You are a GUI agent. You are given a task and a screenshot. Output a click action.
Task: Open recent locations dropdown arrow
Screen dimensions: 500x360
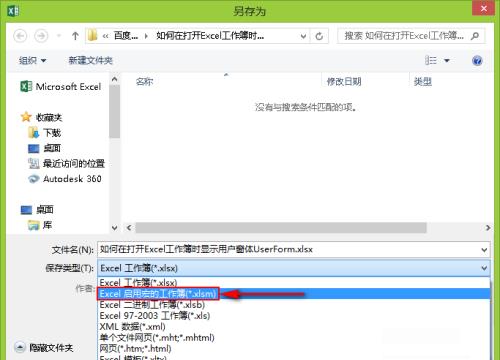59,36
